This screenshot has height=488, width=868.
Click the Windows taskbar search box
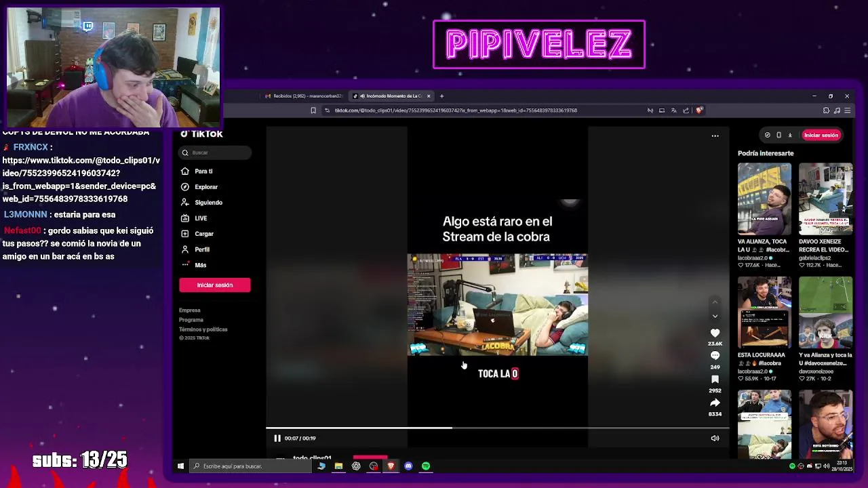[x=251, y=466]
